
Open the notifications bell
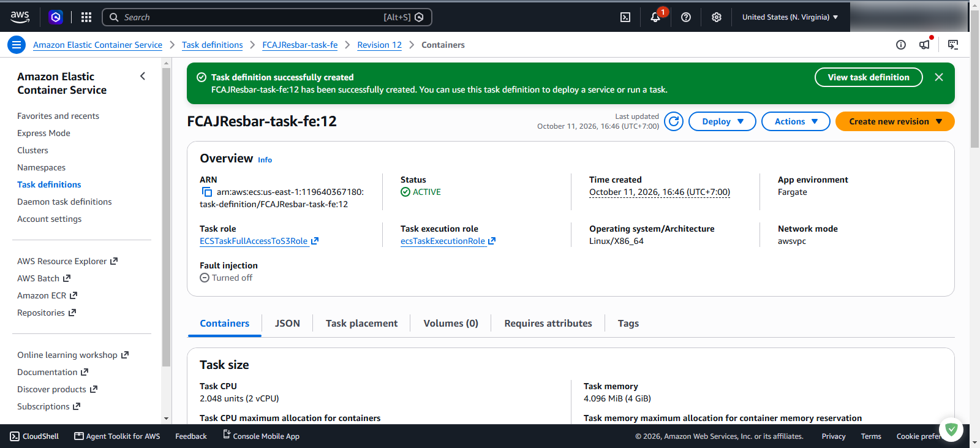pos(655,17)
